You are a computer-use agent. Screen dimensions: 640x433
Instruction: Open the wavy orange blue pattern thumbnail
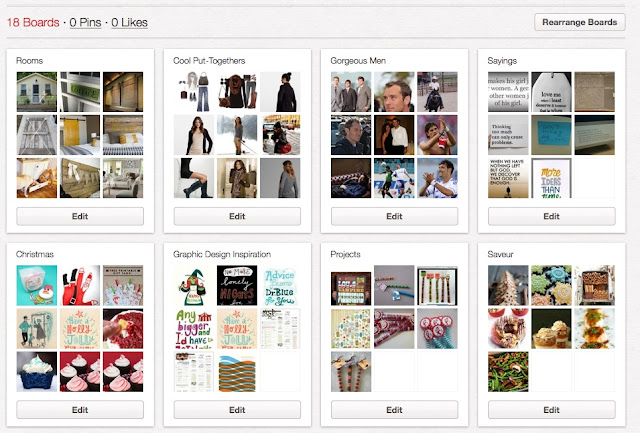pos(237,372)
